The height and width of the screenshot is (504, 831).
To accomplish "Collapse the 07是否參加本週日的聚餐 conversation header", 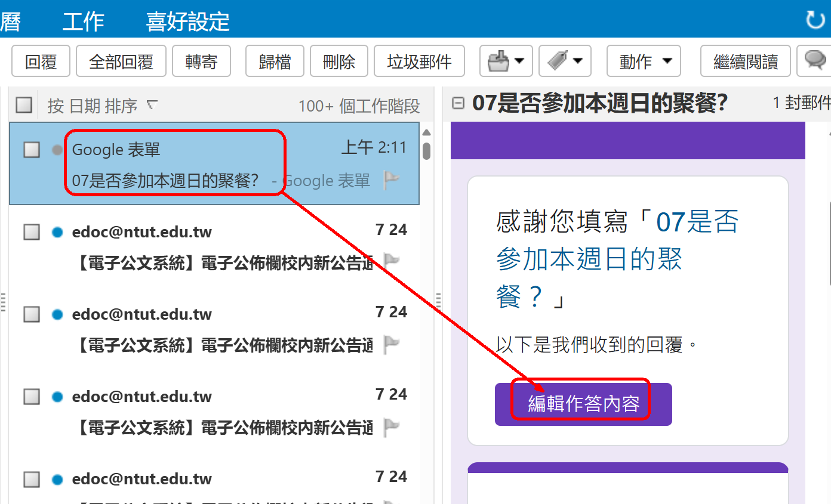I will 458,104.
